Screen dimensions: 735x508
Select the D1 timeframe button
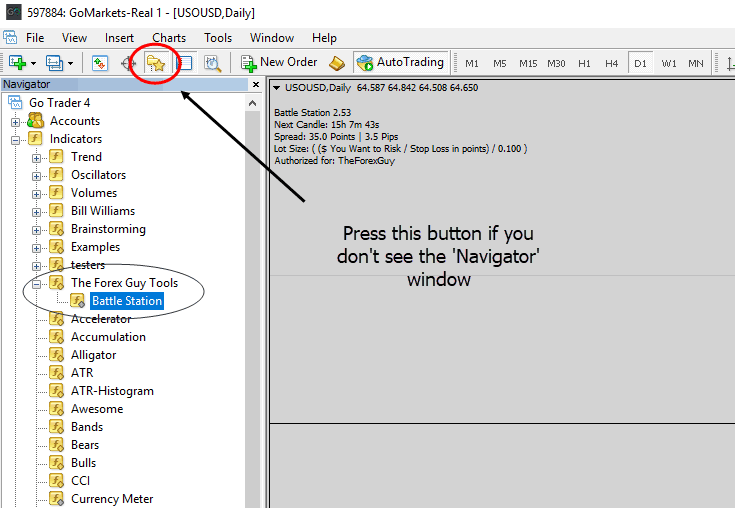point(640,63)
